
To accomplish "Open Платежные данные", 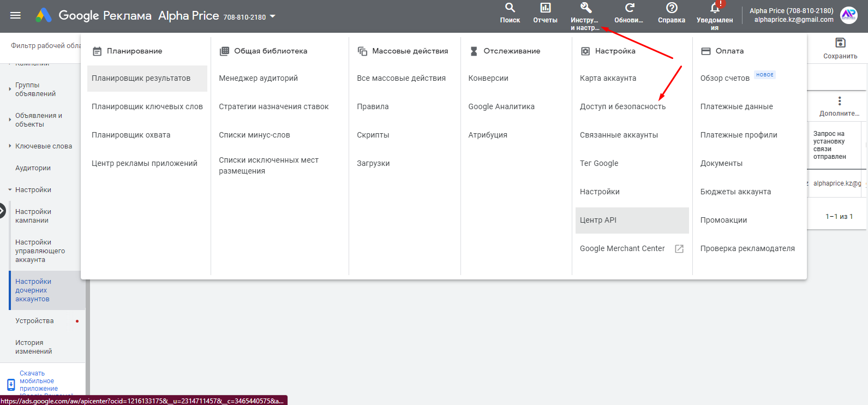I will pyautogui.click(x=737, y=107).
